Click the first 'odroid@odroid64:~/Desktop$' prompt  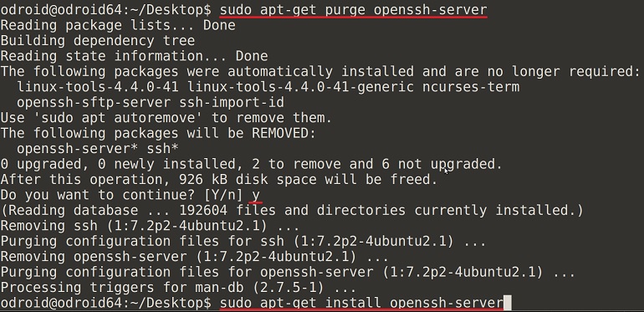coord(106,10)
